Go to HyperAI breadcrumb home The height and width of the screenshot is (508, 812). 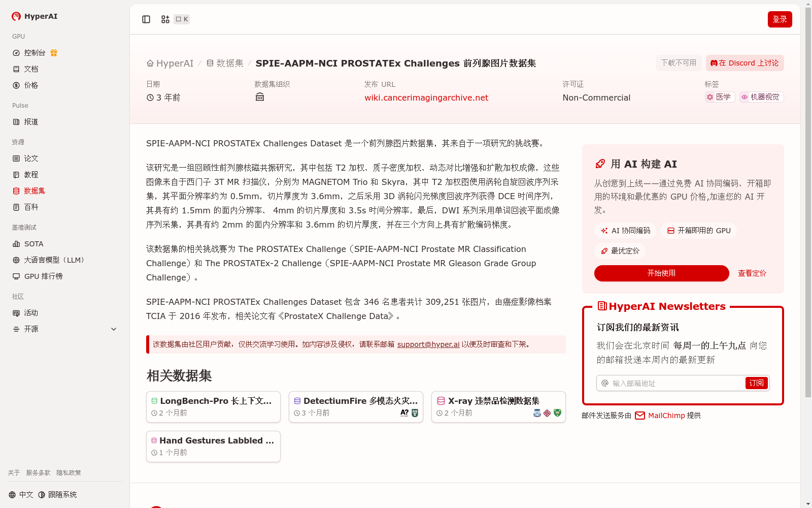coord(170,63)
